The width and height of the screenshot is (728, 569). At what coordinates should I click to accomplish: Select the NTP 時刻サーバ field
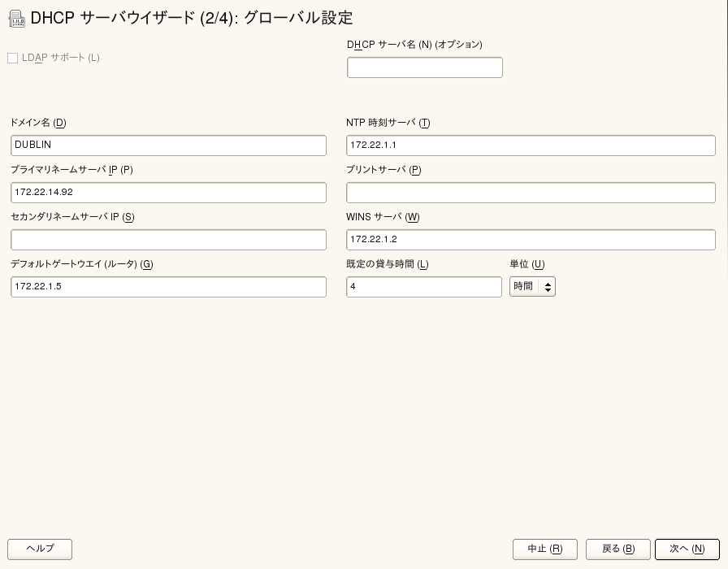tap(531, 146)
